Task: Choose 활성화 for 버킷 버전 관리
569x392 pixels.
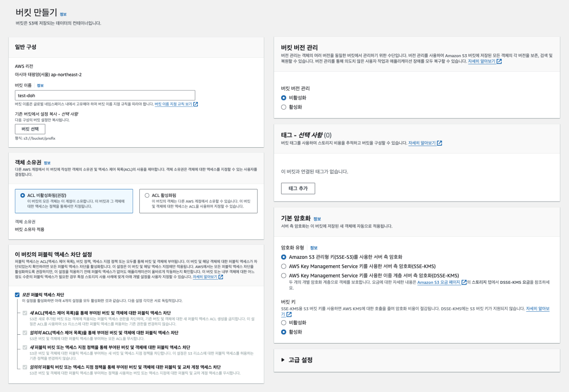Action: pos(283,107)
